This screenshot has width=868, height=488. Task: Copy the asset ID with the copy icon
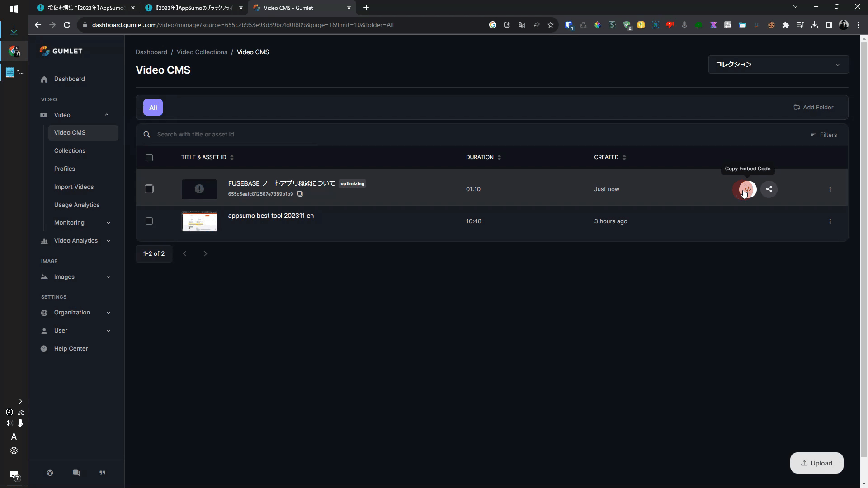click(x=300, y=194)
